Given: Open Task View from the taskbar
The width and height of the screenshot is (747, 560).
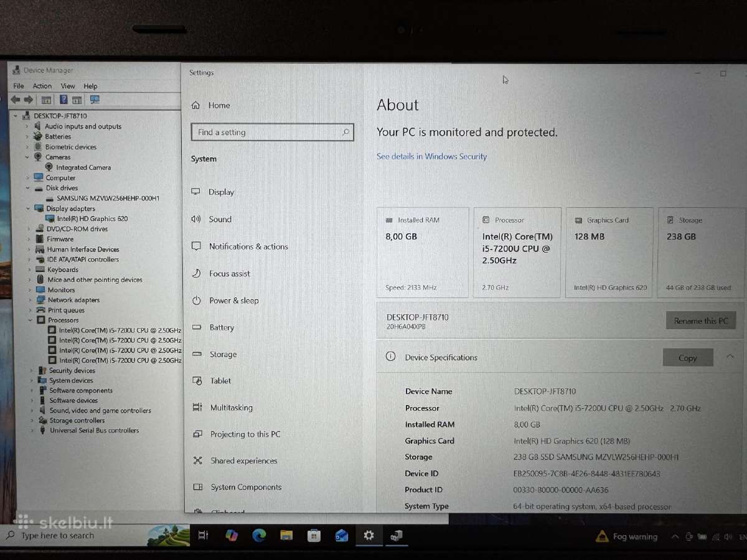Looking at the screenshot, I should pyautogui.click(x=203, y=535).
